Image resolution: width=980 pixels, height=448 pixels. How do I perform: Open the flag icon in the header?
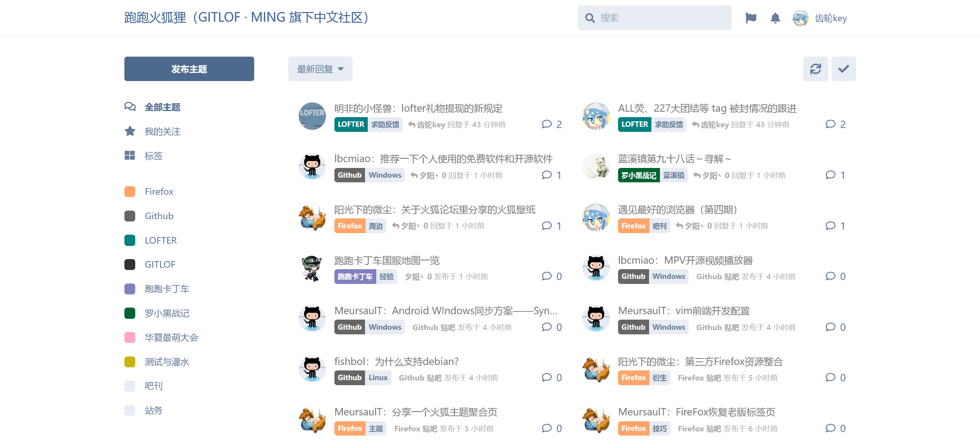pos(751,18)
